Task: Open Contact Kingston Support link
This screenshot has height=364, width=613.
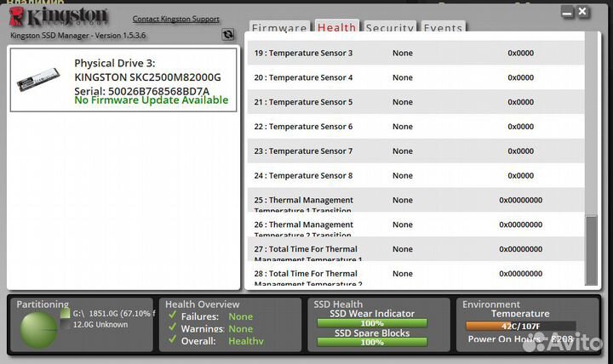Action: pyautogui.click(x=175, y=19)
